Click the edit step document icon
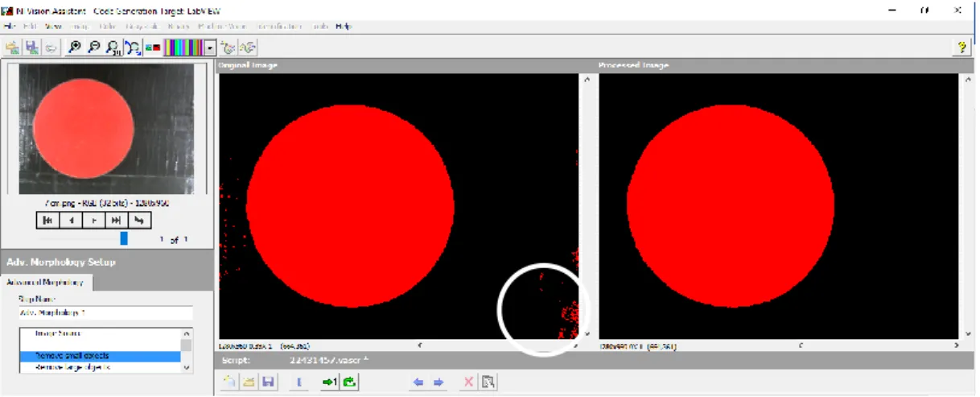 pos(488,383)
